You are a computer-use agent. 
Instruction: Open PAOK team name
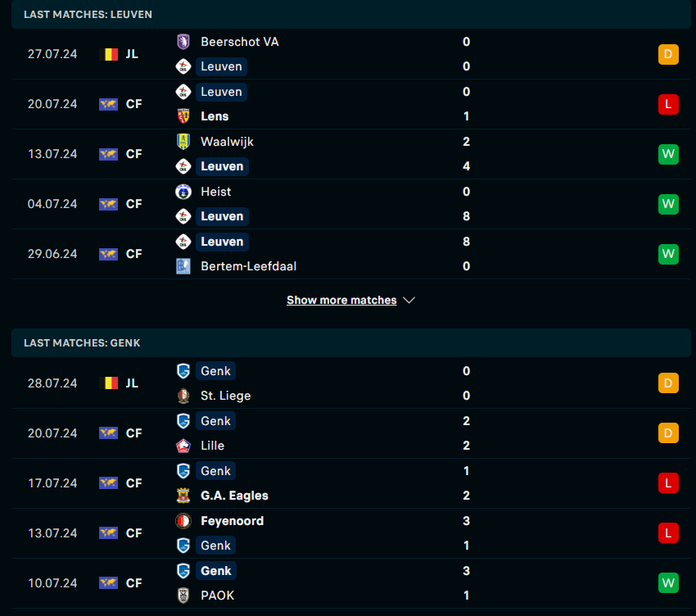point(218,596)
